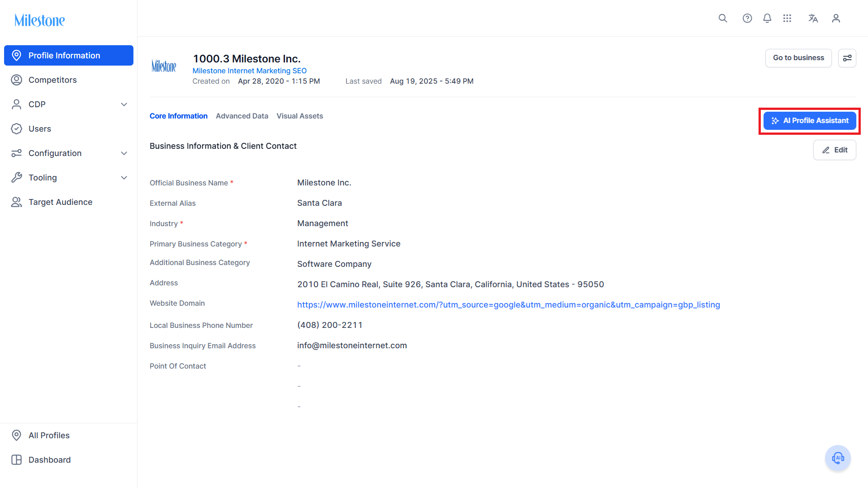Open the help question mark icon
Viewport: 868px width, 488px height.
coord(747,18)
